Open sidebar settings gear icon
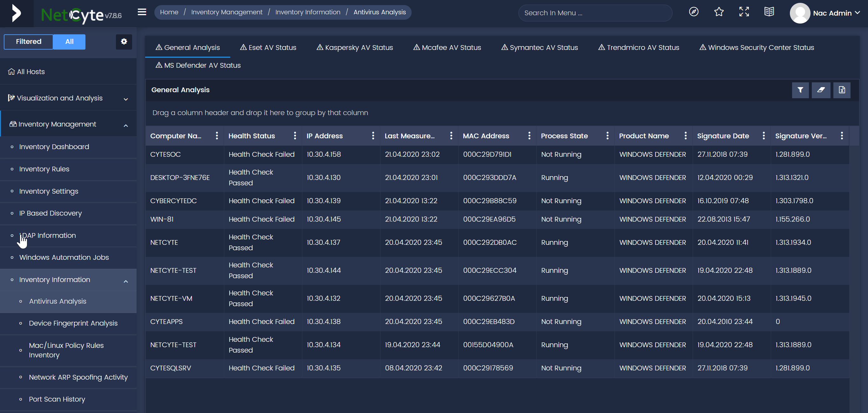Screen dimensions: 868x413 point(124,42)
